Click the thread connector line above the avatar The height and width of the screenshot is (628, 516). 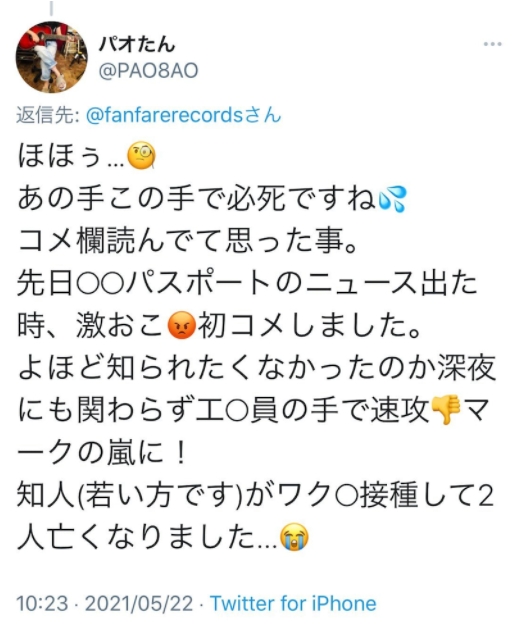(51, 8)
